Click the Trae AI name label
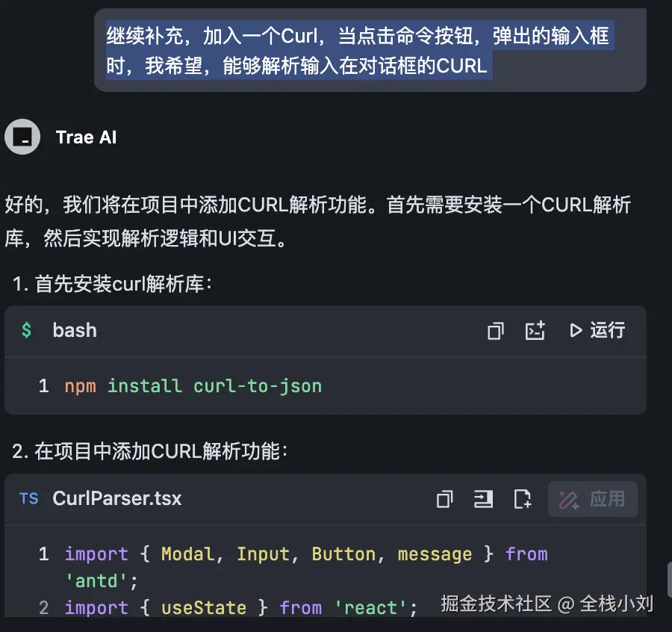The image size is (672, 632). click(x=86, y=137)
